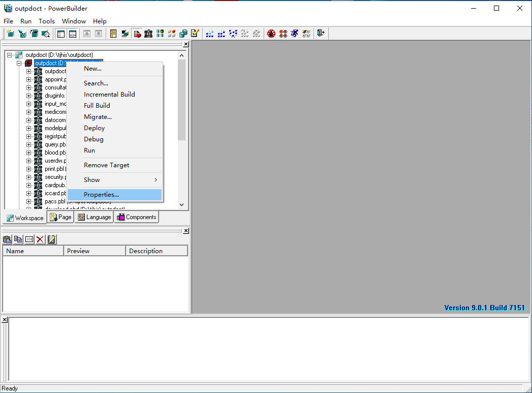Click the Name column header
The width and height of the screenshot is (532, 393).
point(33,251)
